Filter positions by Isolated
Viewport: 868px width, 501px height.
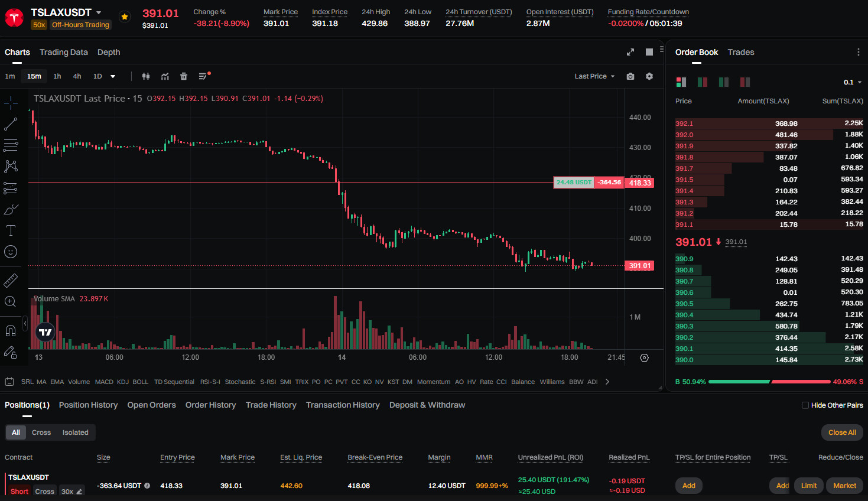[76, 432]
